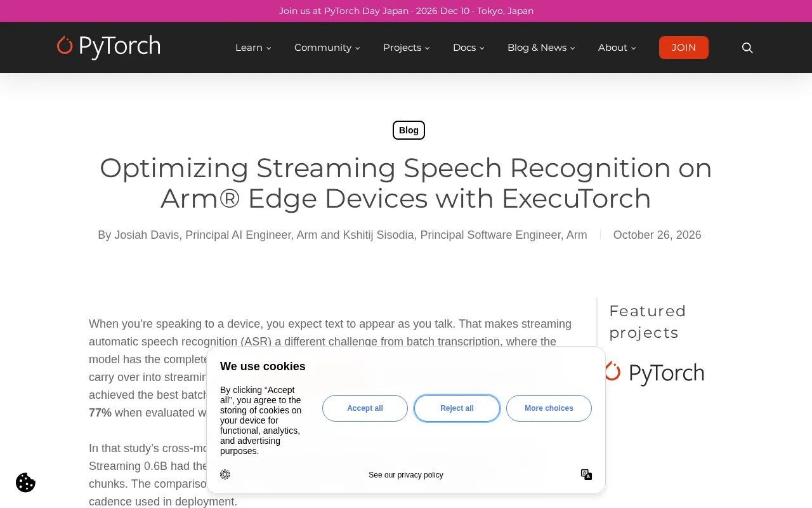Open the Projects menu label
Screen dimensions: 812x508
(x=402, y=48)
